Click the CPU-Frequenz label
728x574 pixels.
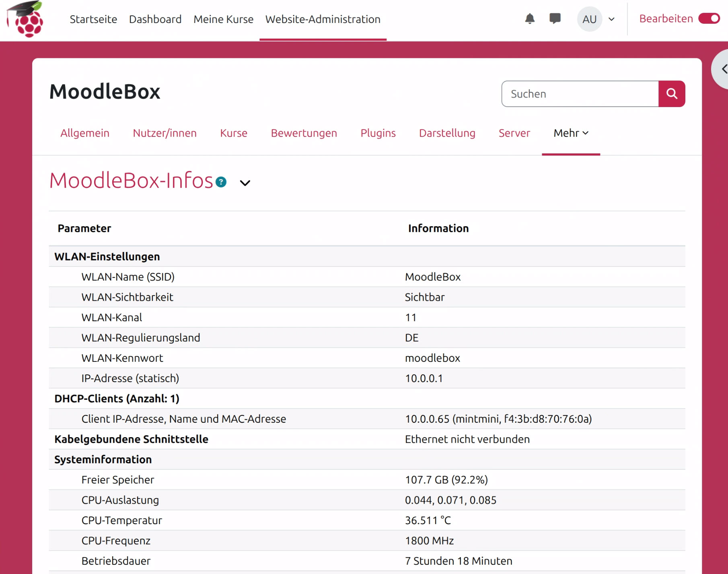(x=116, y=541)
